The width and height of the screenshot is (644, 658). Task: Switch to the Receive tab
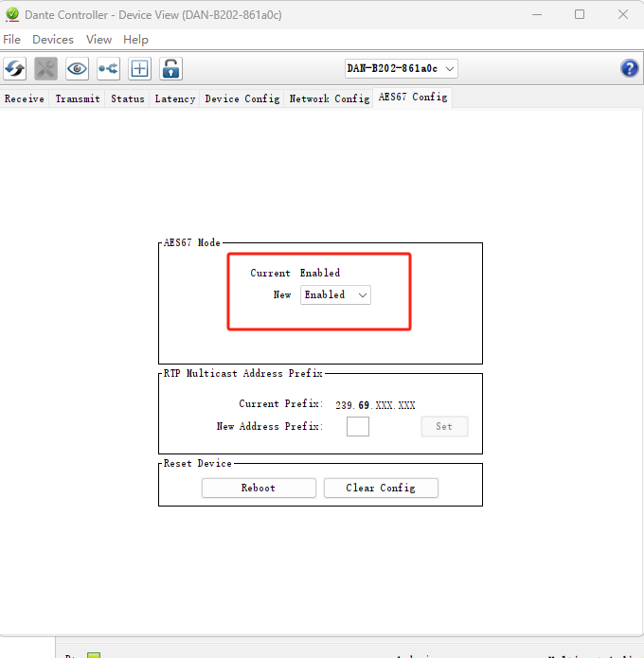(x=25, y=99)
